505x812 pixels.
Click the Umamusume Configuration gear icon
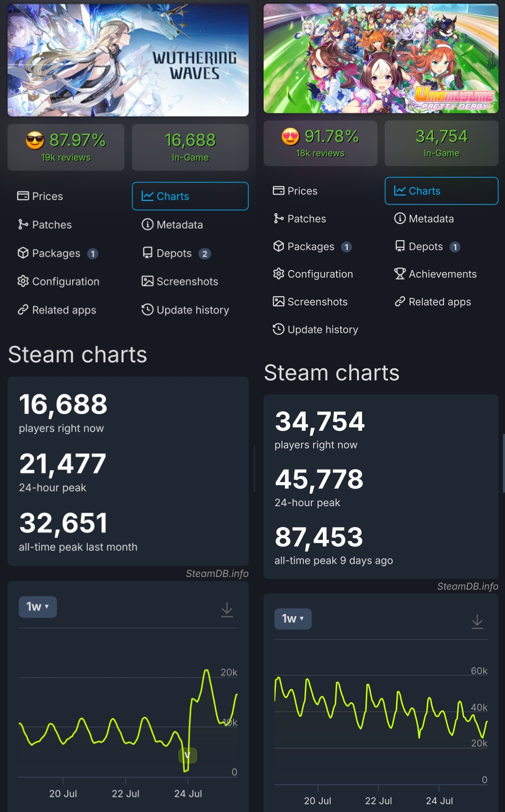[278, 274]
